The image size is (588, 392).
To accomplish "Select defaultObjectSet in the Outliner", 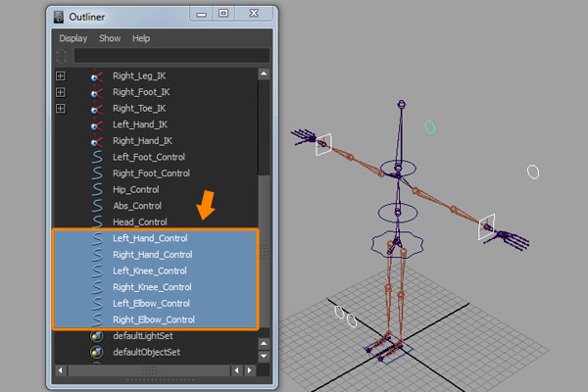I will [x=147, y=352].
